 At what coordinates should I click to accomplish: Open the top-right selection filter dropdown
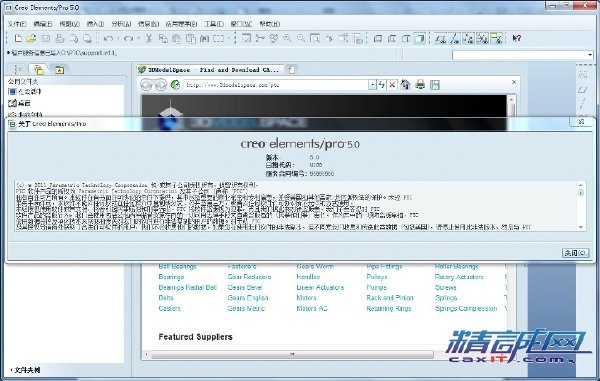(590, 55)
